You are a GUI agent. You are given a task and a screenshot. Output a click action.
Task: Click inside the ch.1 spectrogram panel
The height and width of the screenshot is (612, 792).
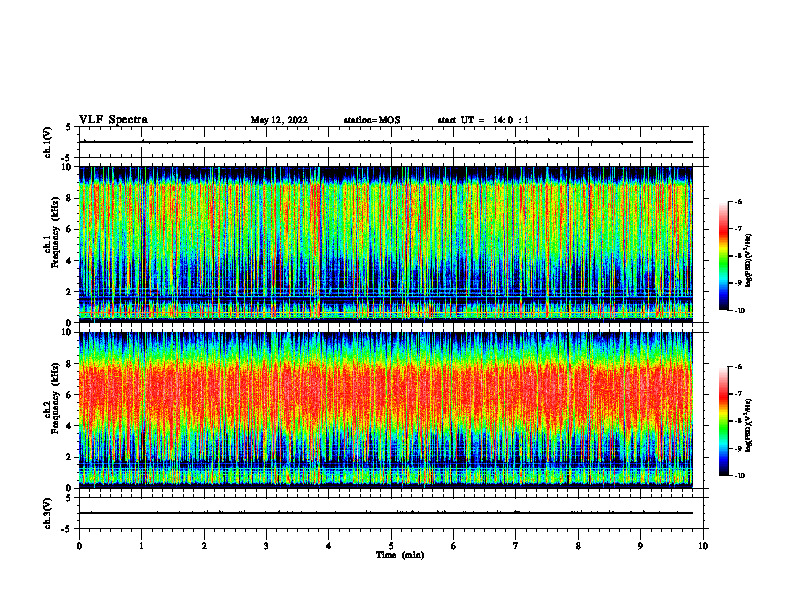tap(386, 244)
